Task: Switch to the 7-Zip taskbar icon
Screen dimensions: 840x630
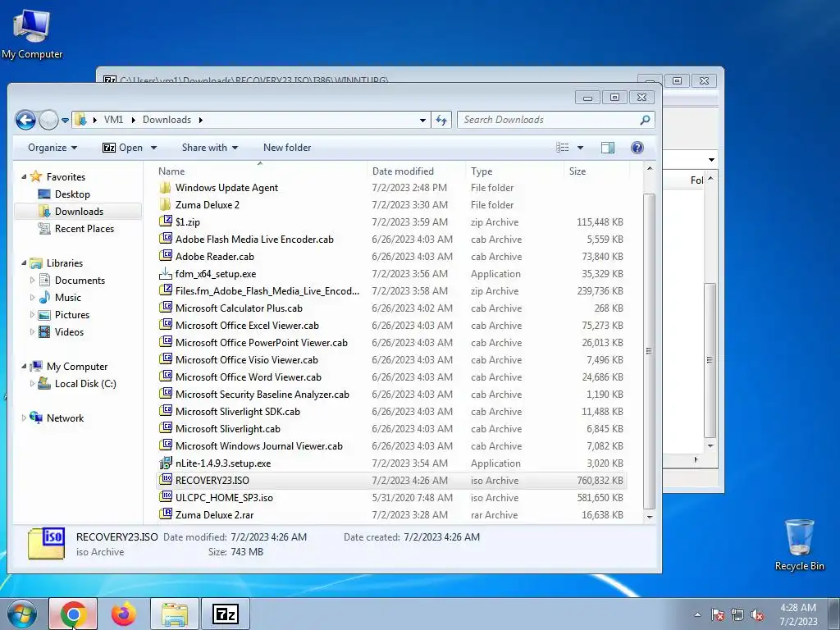Action: 225,614
